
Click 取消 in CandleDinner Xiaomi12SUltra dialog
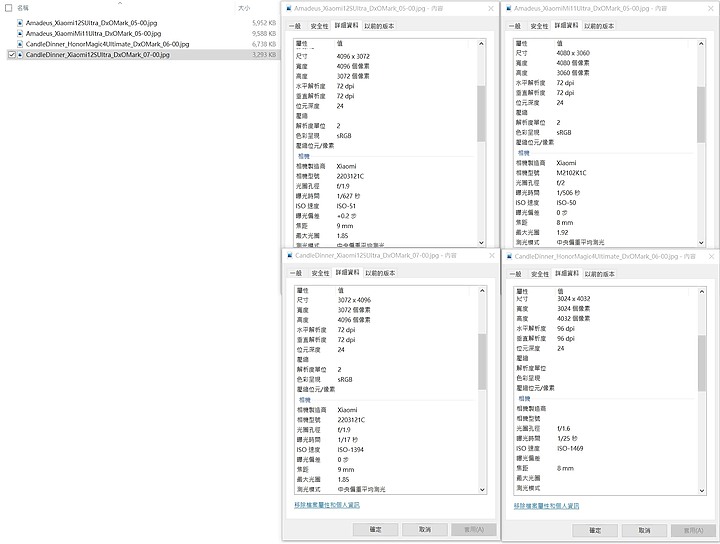(x=425, y=529)
